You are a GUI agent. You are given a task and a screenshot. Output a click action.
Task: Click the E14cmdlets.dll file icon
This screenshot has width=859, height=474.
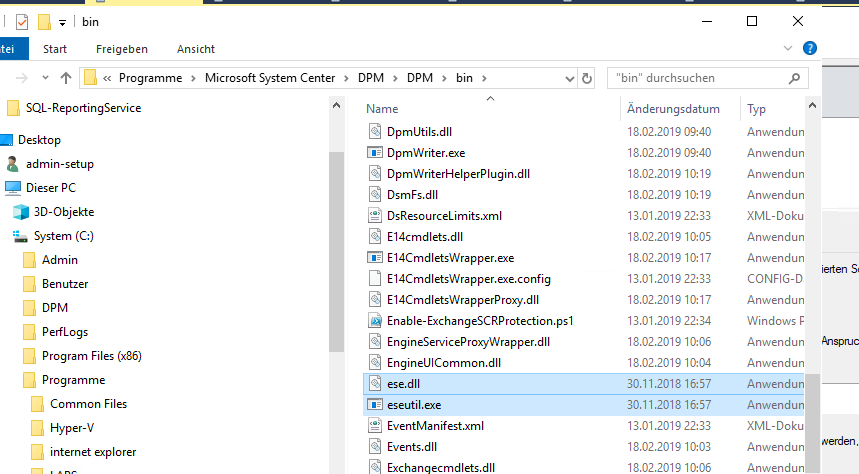pyautogui.click(x=375, y=237)
